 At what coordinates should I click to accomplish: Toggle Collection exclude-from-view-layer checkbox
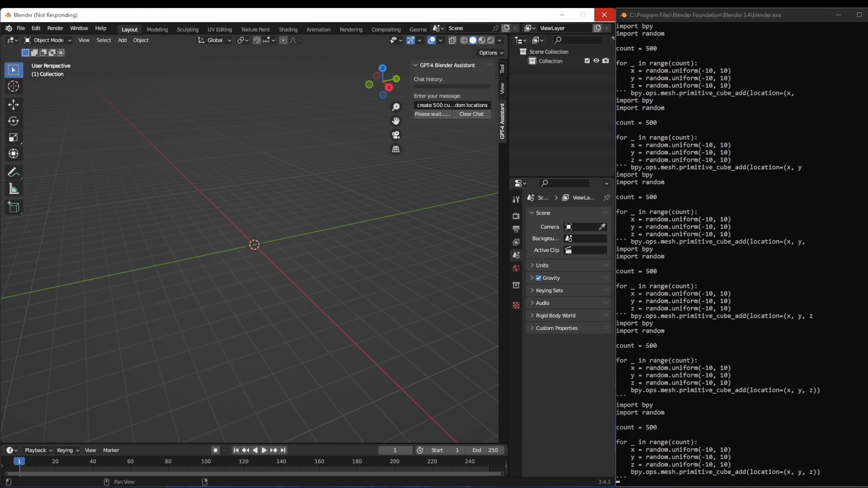(587, 61)
